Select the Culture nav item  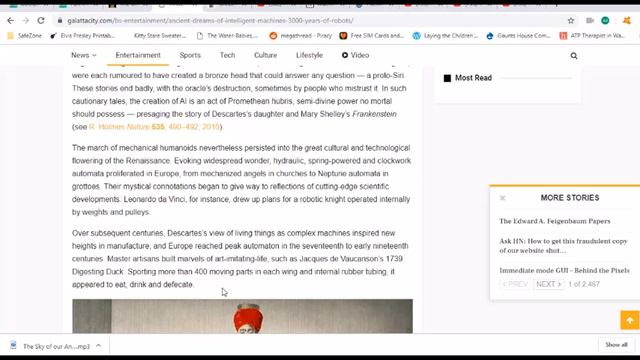(x=265, y=55)
